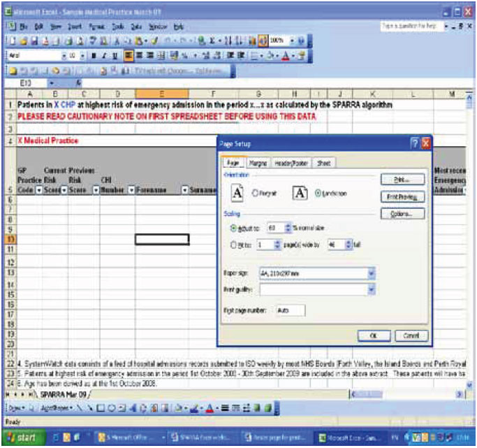Image resolution: width=477 pixels, height=448 pixels.
Task: Select the Fit to pages option
Action: click(233, 245)
